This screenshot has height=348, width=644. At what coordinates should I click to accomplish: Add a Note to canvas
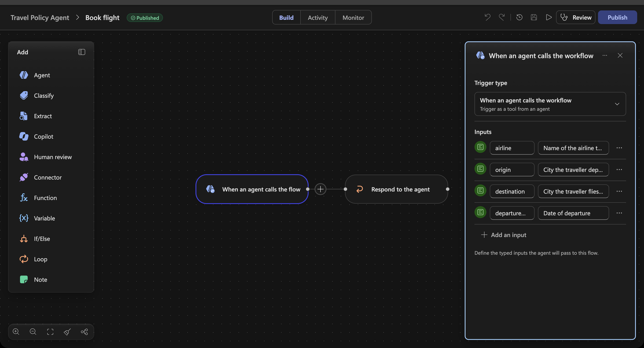pyautogui.click(x=40, y=280)
